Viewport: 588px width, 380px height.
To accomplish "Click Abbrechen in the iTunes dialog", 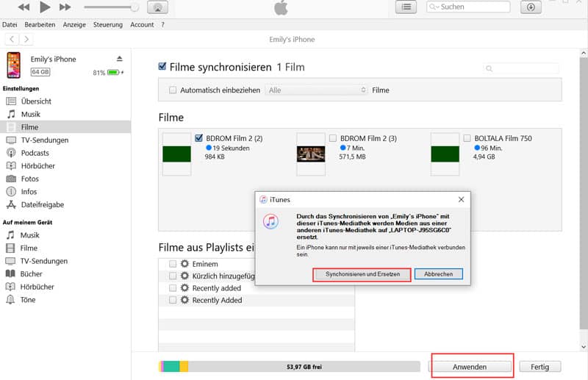I will coord(438,274).
